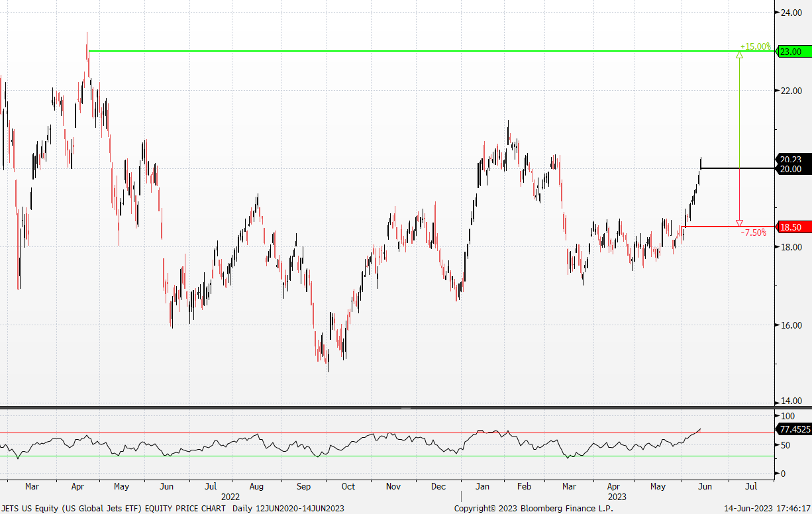Click the red downward stop arrowhead
This screenshot has width=812, height=514.
point(739,223)
